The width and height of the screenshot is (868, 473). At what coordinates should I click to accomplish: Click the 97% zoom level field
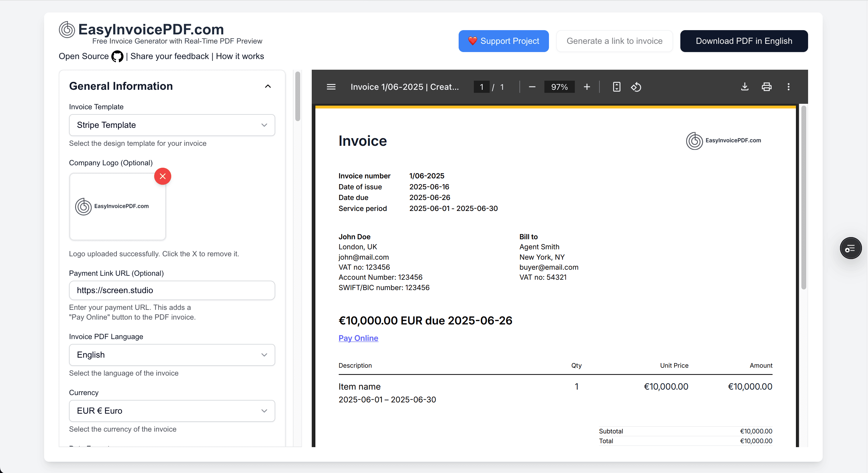coord(559,87)
